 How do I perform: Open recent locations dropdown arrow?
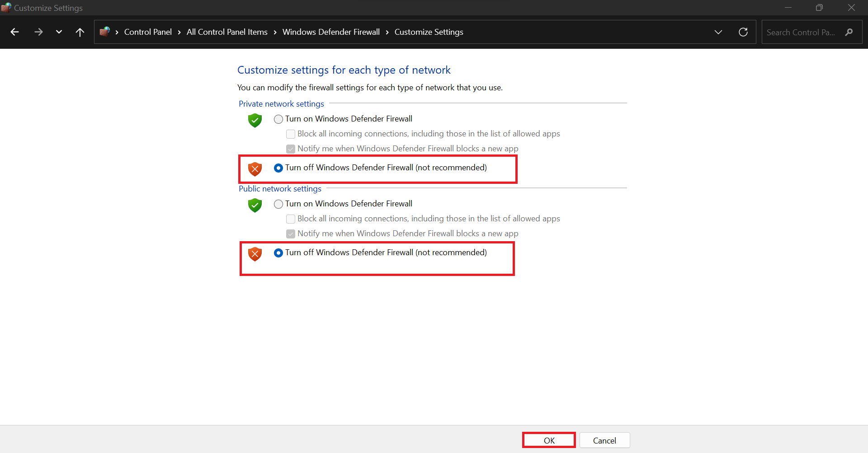click(x=59, y=32)
